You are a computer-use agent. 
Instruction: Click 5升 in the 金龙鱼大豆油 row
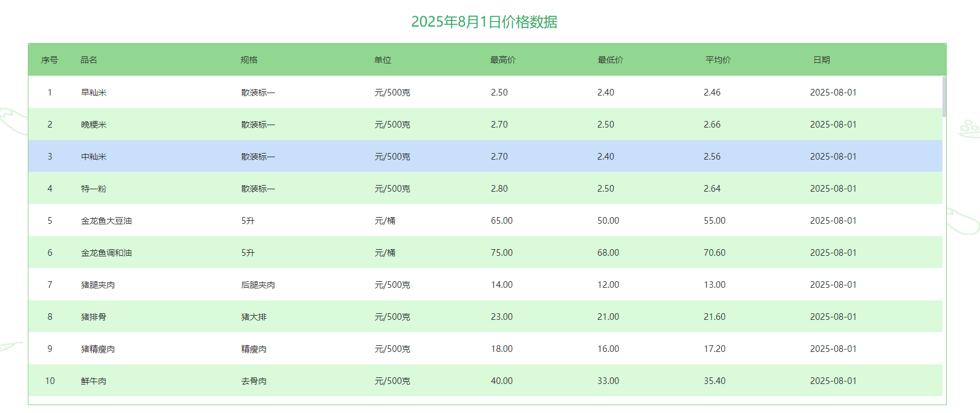(x=248, y=221)
